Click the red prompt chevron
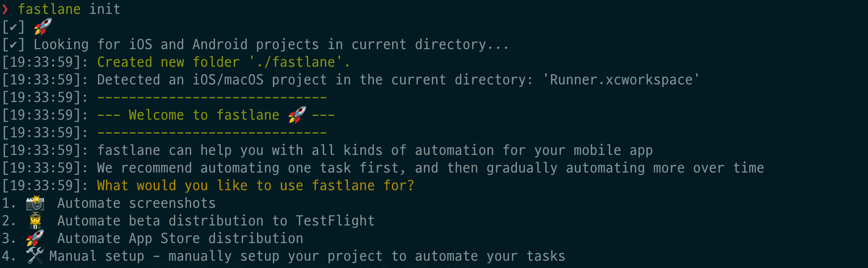This screenshot has width=868, height=268. tap(5, 9)
